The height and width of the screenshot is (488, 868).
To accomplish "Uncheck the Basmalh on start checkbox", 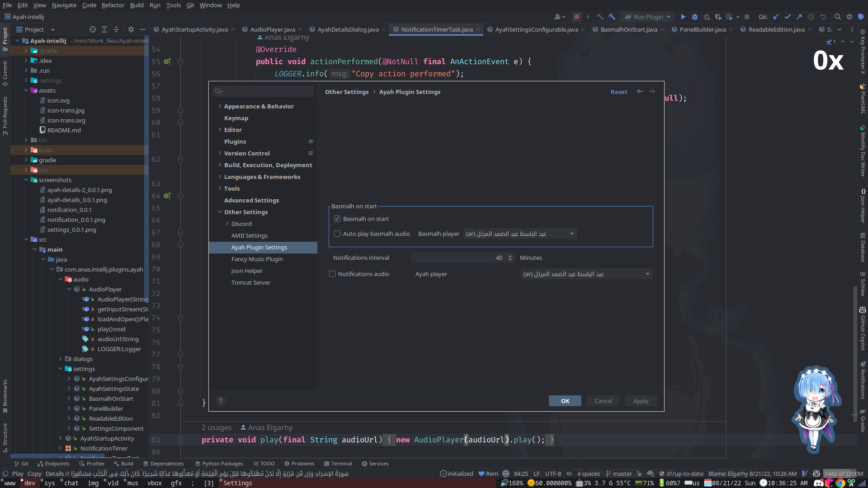I will (x=337, y=219).
